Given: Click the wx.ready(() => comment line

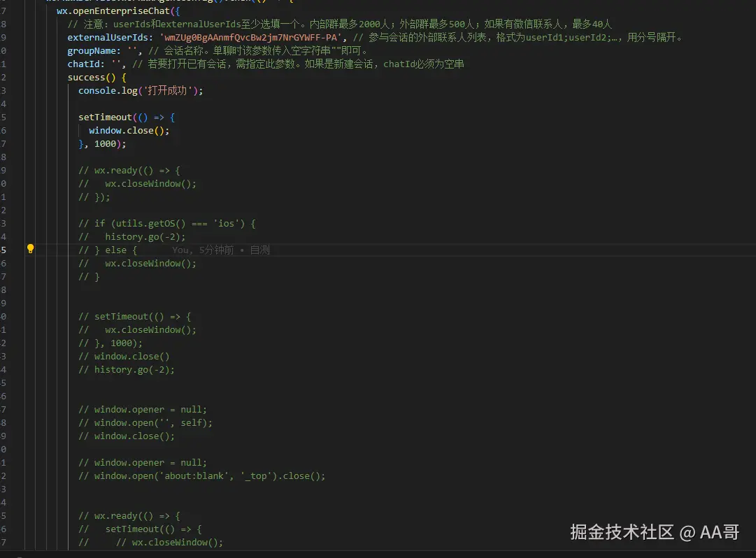Looking at the screenshot, I should (x=129, y=170).
